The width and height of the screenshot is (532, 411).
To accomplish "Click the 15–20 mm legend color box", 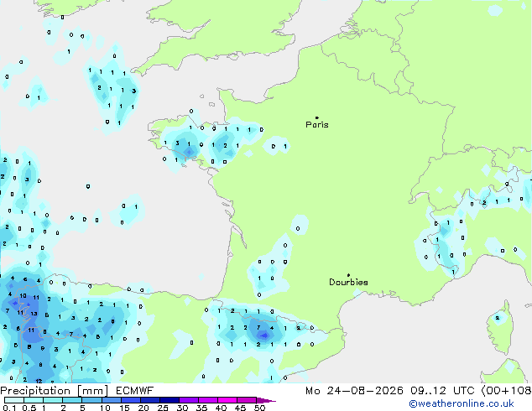I will (x=130, y=400).
